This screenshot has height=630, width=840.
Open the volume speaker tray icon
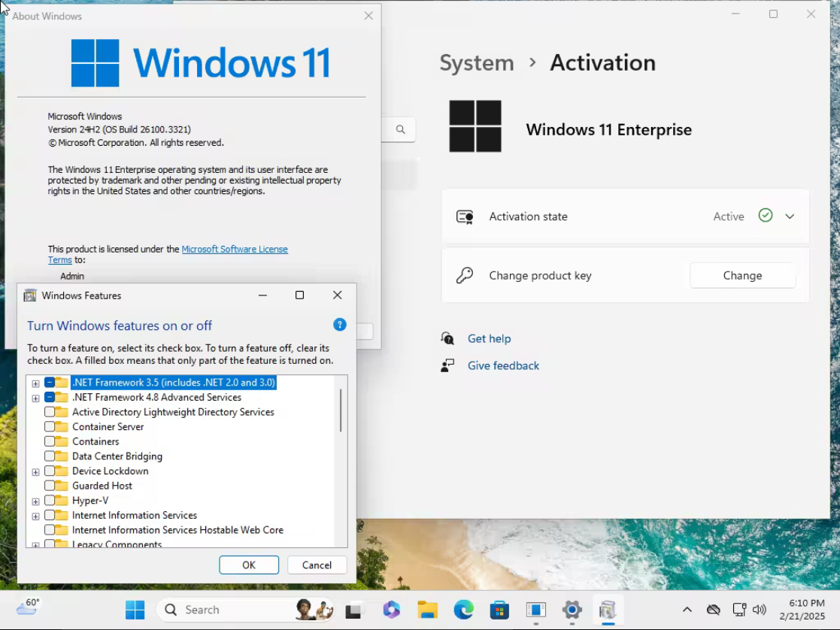(x=759, y=610)
